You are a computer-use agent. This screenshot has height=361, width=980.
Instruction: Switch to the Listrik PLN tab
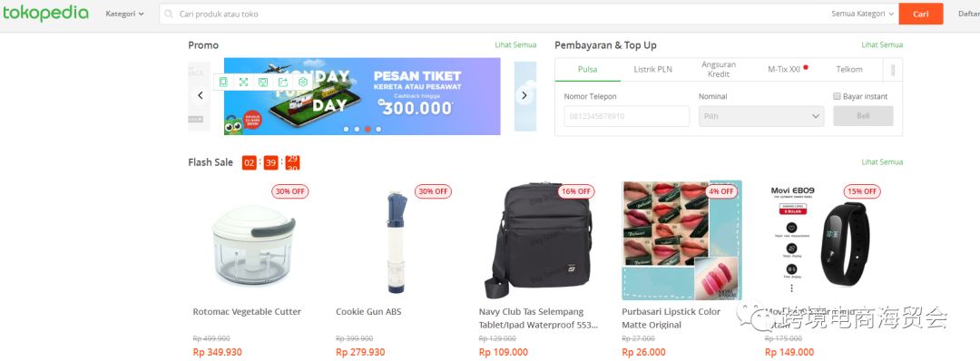click(652, 69)
